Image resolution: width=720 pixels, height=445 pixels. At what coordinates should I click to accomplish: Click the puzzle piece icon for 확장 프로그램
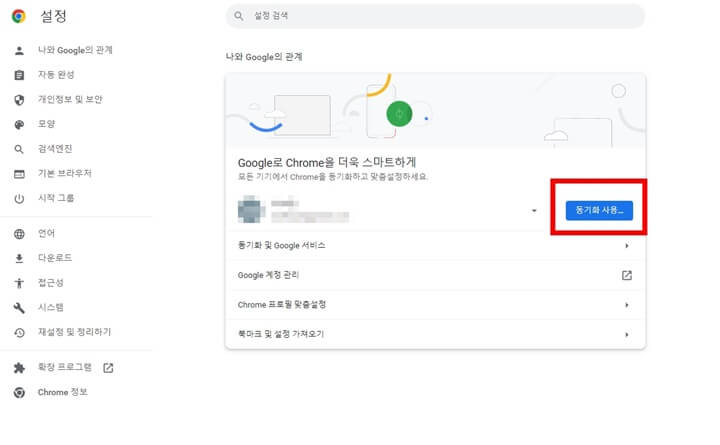click(x=19, y=368)
